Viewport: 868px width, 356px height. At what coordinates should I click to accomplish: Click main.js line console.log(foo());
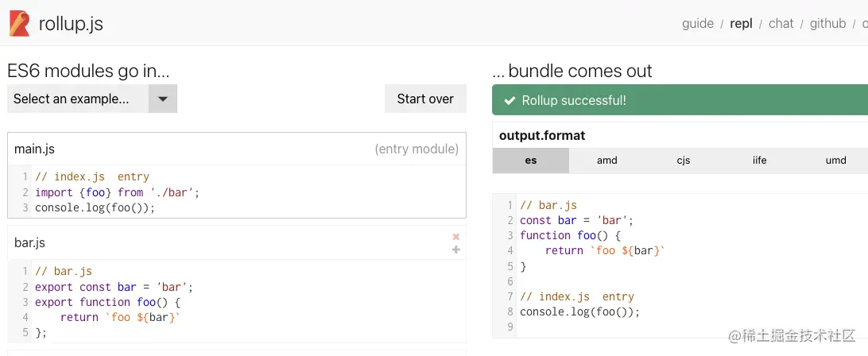click(x=95, y=207)
